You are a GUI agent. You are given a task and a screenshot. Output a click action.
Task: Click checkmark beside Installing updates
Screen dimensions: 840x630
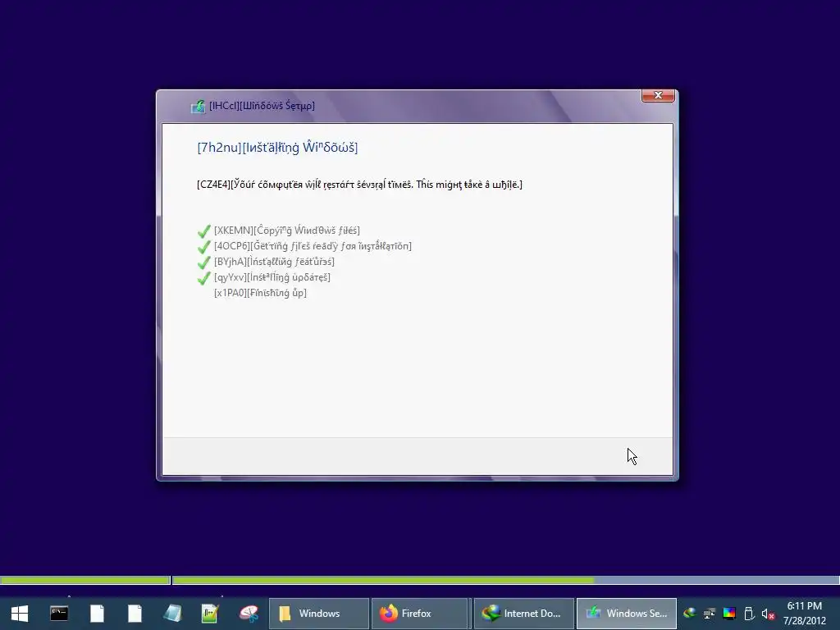point(203,277)
